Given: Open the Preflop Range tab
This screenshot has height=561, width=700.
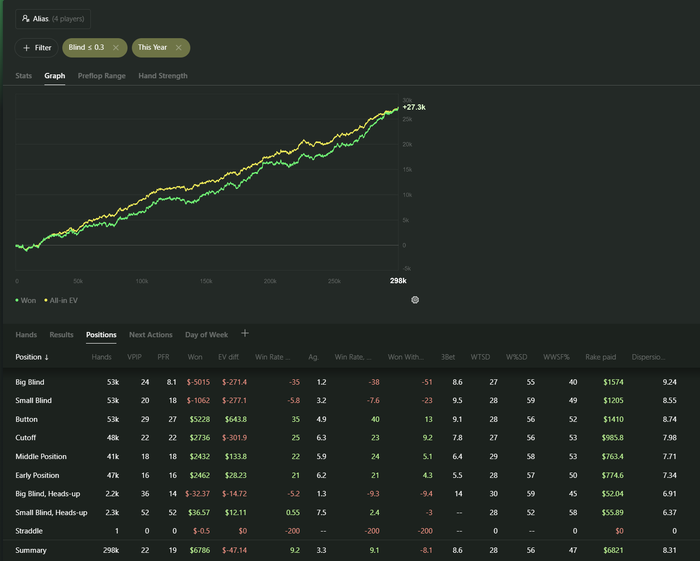Looking at the screenshot, I should point(100,76).
